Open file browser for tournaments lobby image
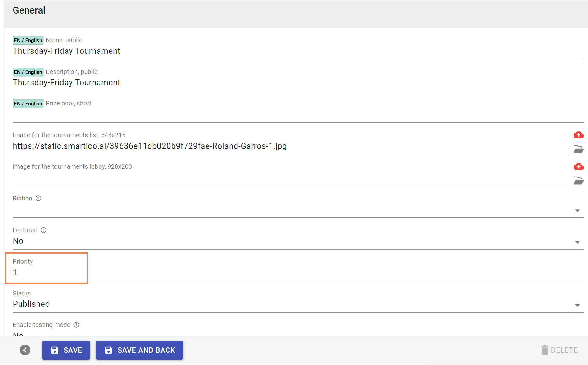 coord(578,181)
